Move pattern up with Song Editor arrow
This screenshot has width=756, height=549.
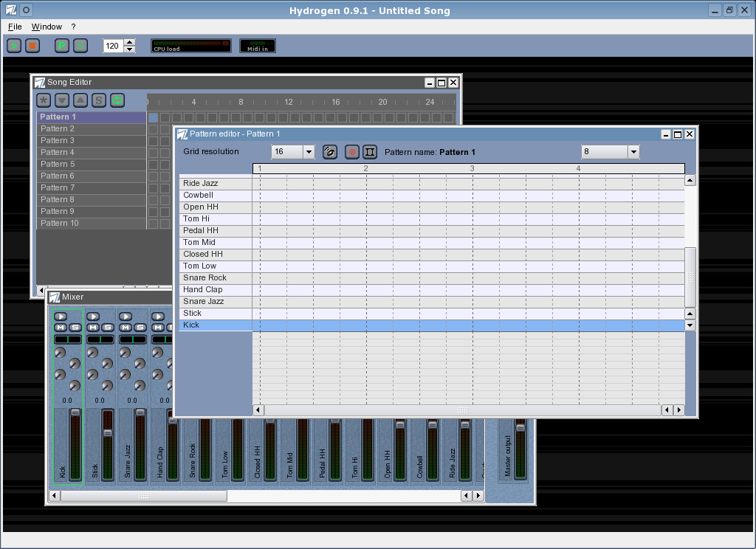tap(80, 100)
